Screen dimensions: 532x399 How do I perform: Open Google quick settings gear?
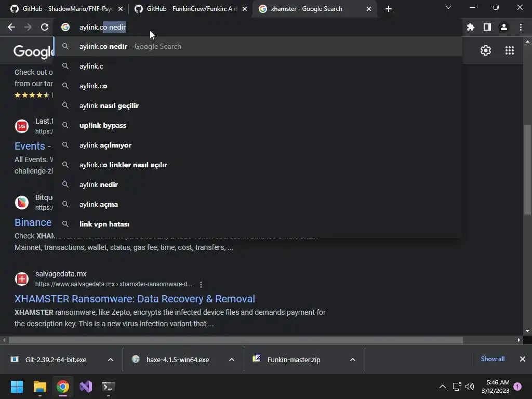pos(486,50)
